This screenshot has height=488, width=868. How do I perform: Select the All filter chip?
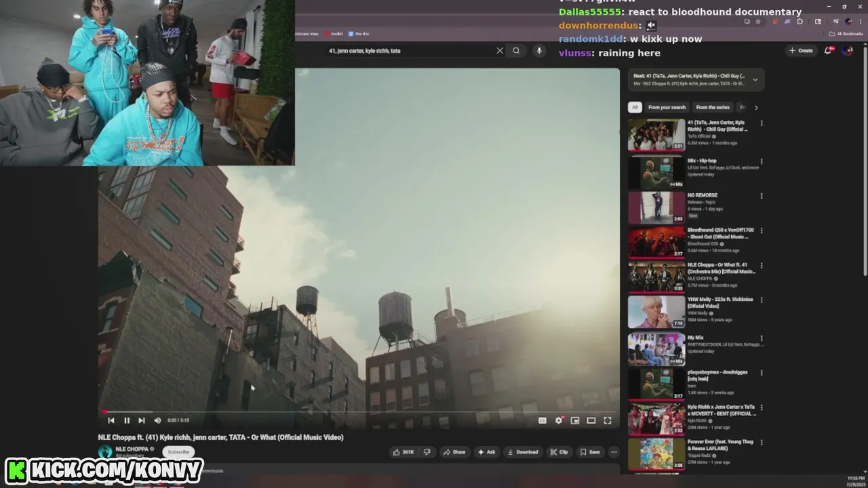[635, 107]
